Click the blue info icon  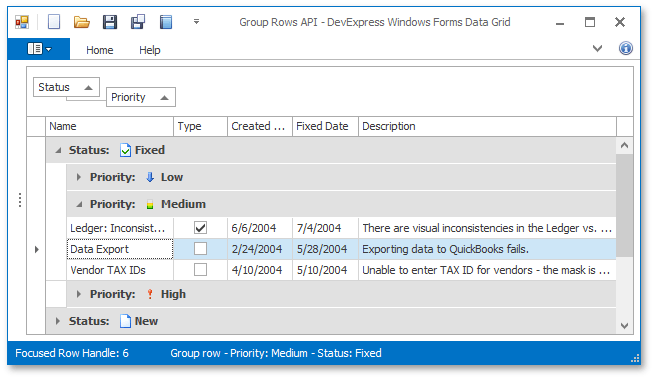tap(625, 48)
